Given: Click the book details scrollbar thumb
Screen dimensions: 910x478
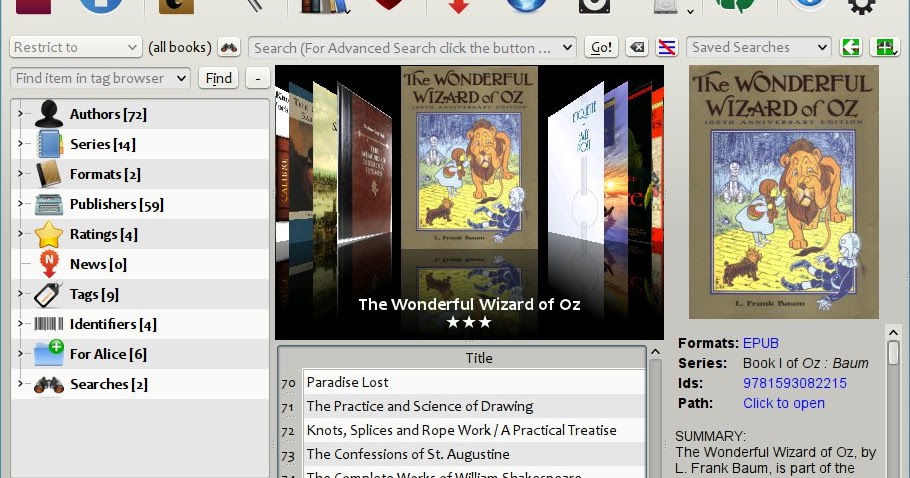Looking at the screenshot, I should (x=893, y=353).
